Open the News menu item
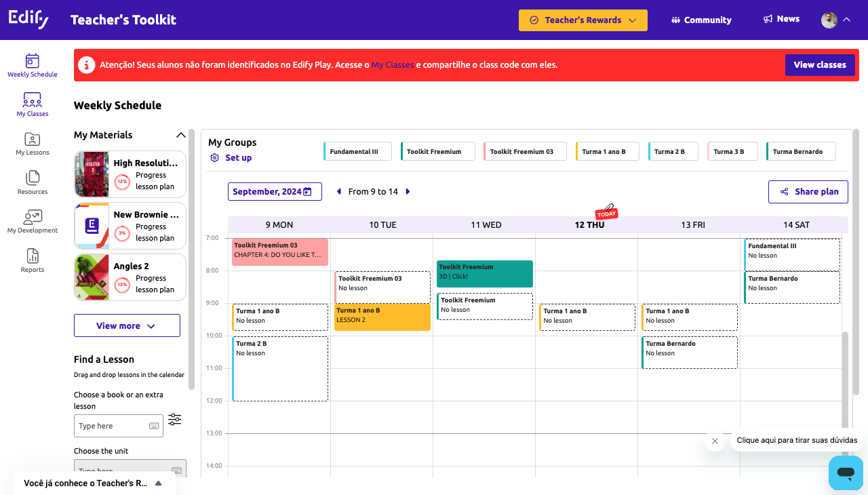The width and height of the screenshot is (868, 495). click(x=781, y=19)
